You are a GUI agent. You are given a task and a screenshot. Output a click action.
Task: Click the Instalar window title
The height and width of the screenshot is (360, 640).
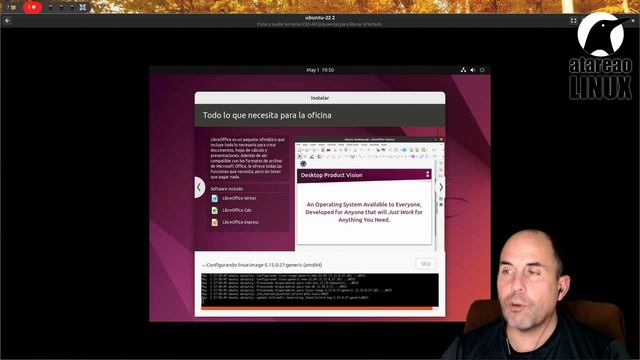click(320, 98)
